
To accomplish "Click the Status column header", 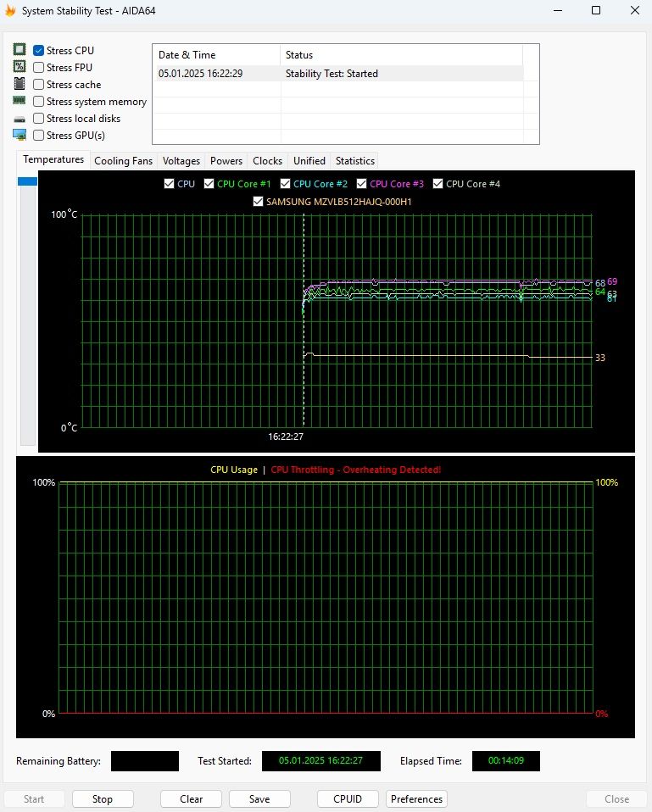I will pyautogui.click(x=401, y=55).
